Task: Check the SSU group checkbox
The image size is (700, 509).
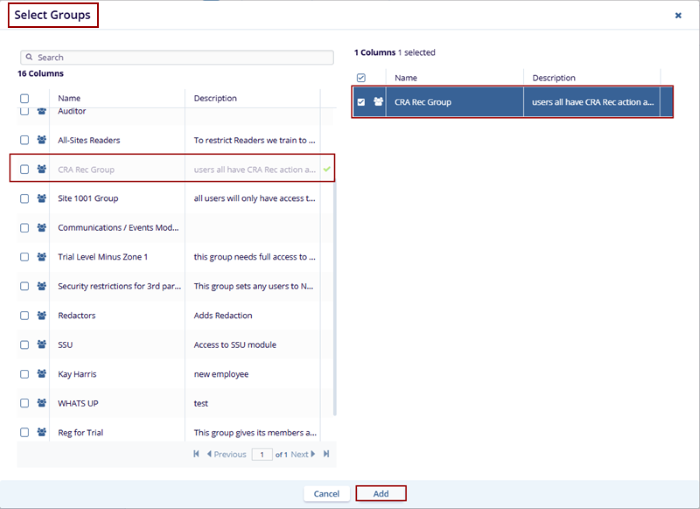Action: pos(25,345)
